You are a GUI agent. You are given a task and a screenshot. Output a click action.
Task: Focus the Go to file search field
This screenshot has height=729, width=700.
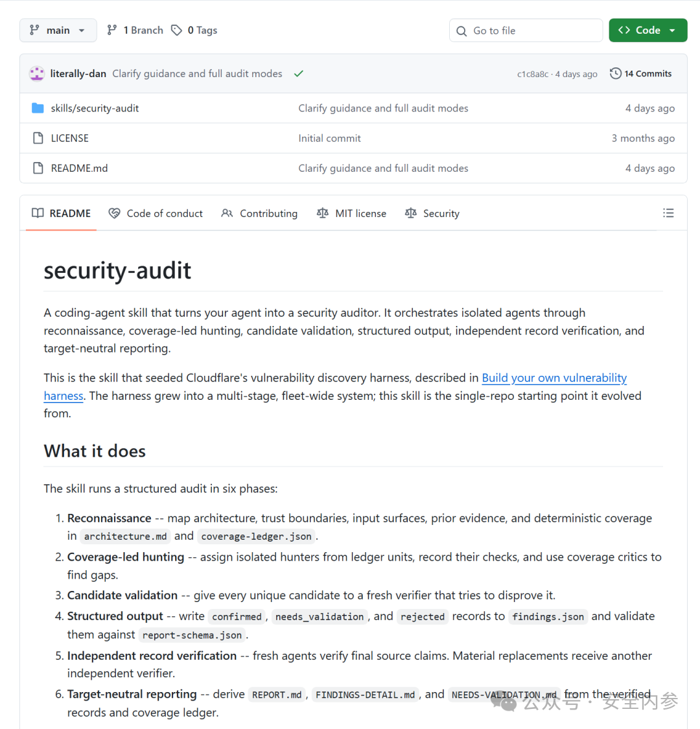coord(526,30)
